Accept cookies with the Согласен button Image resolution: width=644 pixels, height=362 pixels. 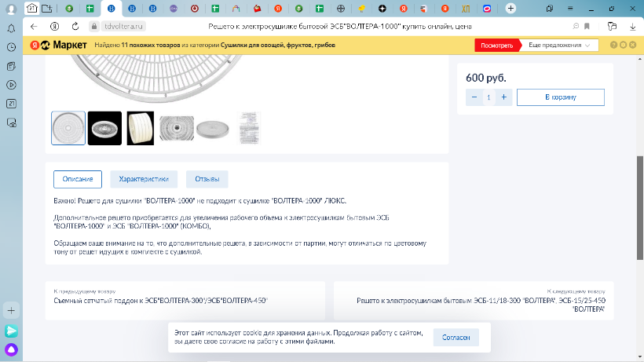(456, 338)
